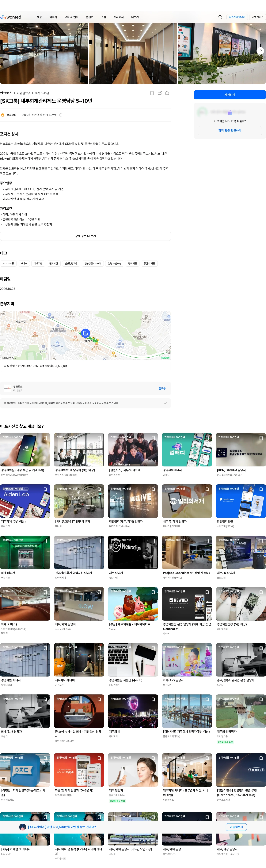Open the 회계(커머스) 우아한형제들 job card
Viewport: 266px width, 868px height.
click(x=25, y=611)
